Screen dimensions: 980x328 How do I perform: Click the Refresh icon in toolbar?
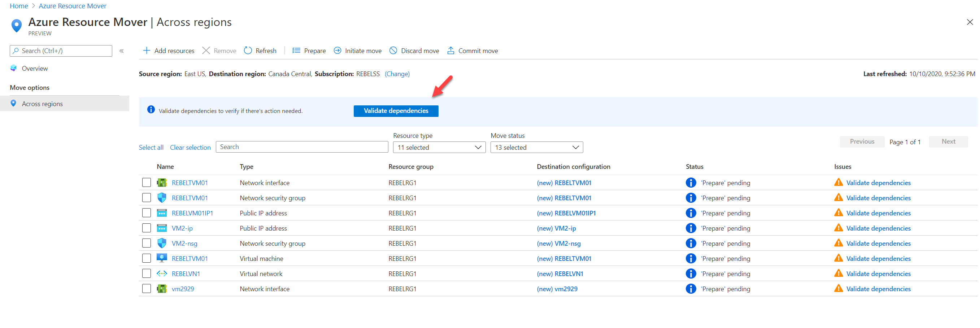coord(248,51)
